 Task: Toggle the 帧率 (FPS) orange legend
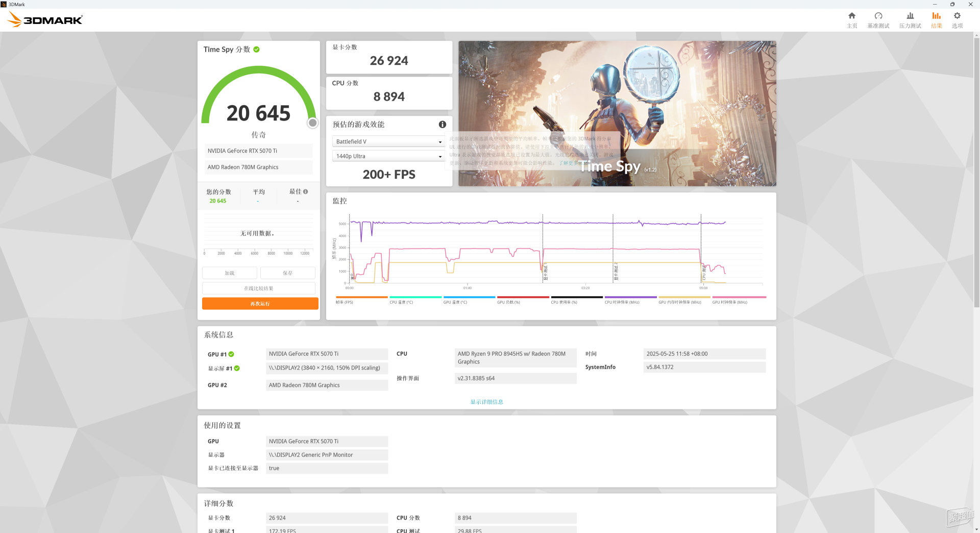(362, 300)
